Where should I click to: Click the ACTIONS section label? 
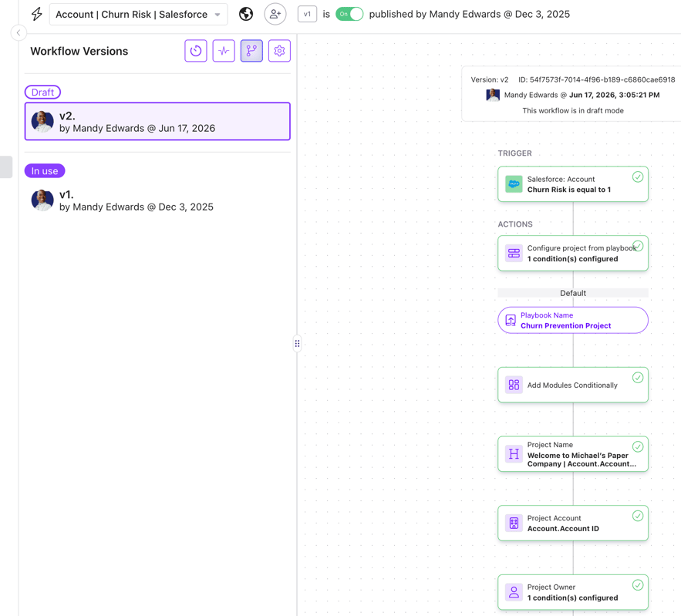point(515,224)
